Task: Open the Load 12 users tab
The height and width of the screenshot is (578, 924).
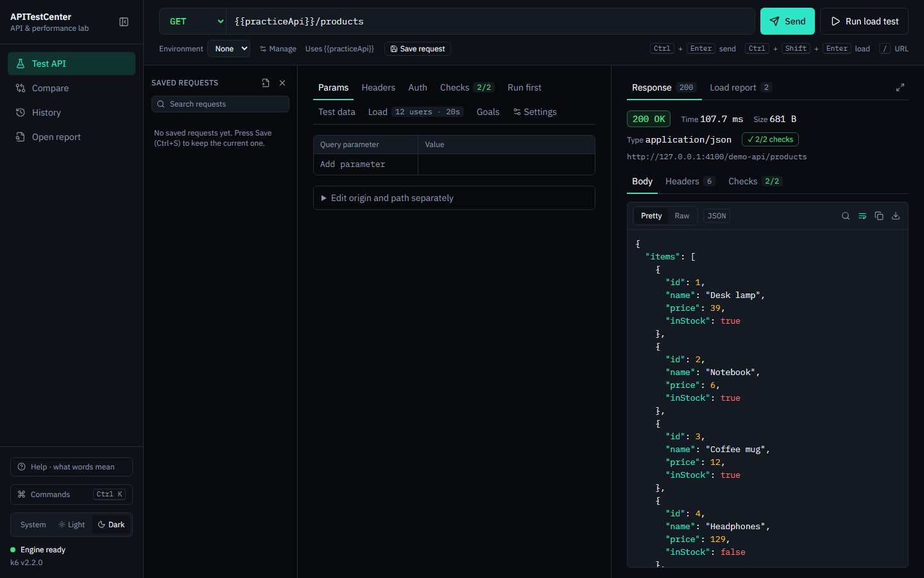Action: [416, 112]
